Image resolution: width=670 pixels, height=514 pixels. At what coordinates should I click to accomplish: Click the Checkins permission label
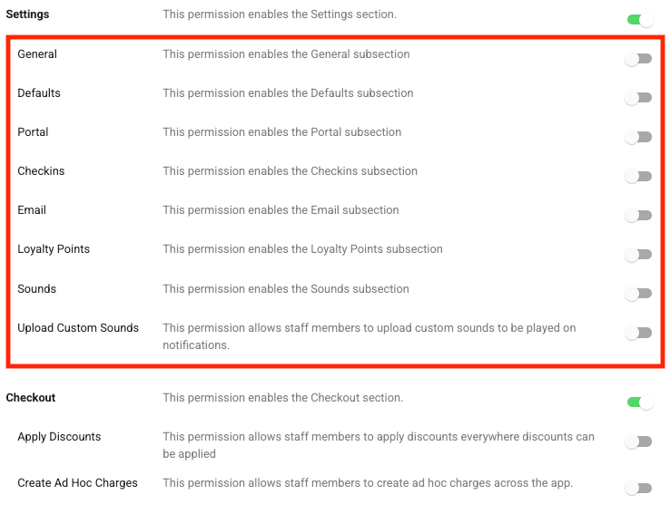point(41,171)
